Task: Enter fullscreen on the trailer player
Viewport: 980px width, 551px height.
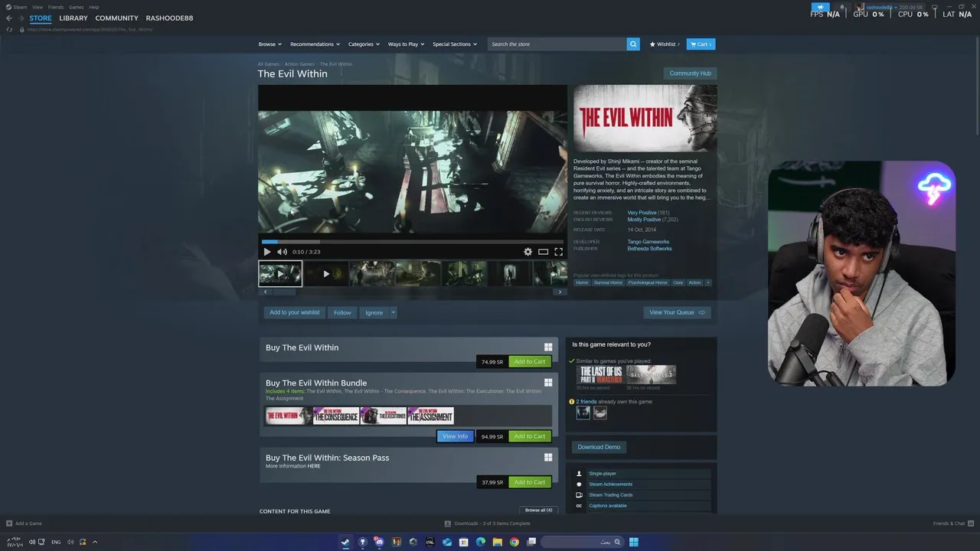Action: [x=558, y=252]
